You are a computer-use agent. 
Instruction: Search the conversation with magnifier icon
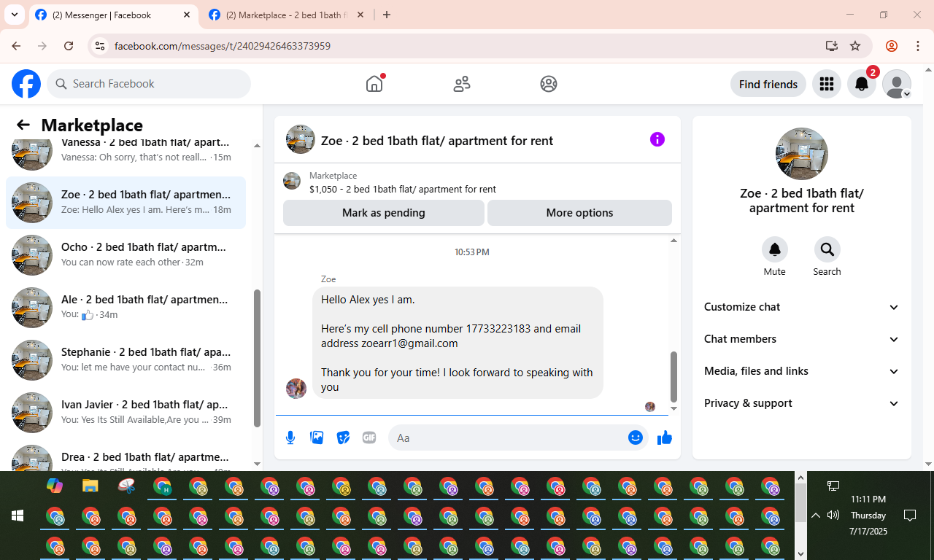(x=827, y=249)
